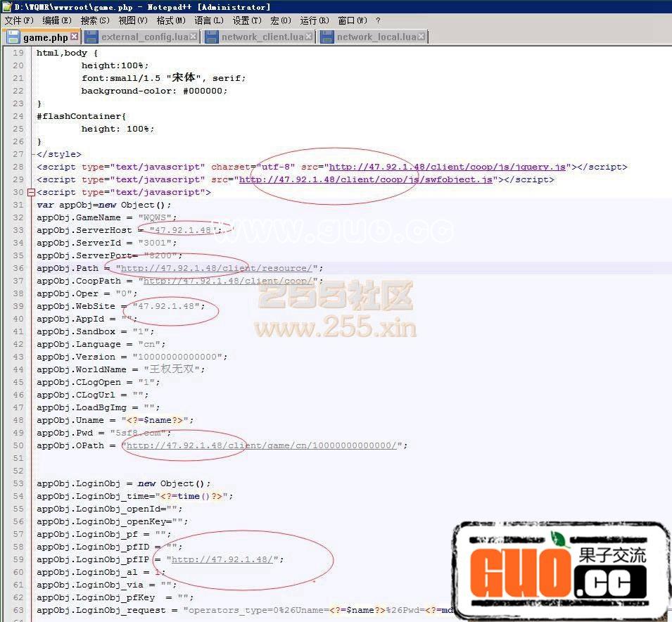Viewport: 672px width, 622px height.
Task: Click the client/resource URL on line 36
Action: (x=215, y=269)
